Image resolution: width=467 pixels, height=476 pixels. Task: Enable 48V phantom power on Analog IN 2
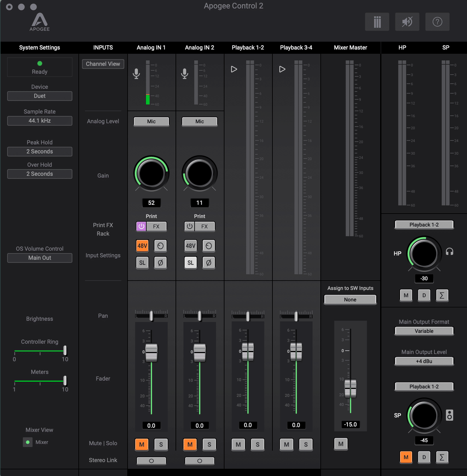tap(191, 245)
